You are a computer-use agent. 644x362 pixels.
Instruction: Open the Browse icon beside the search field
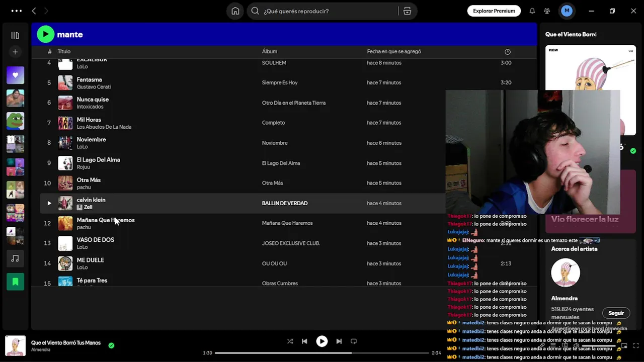coord(407,11)
